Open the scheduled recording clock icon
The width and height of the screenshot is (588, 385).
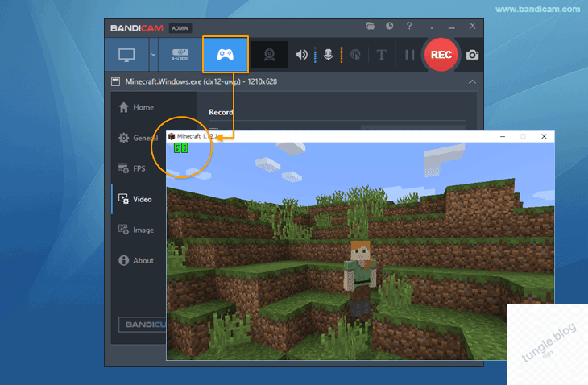(390, 26)
